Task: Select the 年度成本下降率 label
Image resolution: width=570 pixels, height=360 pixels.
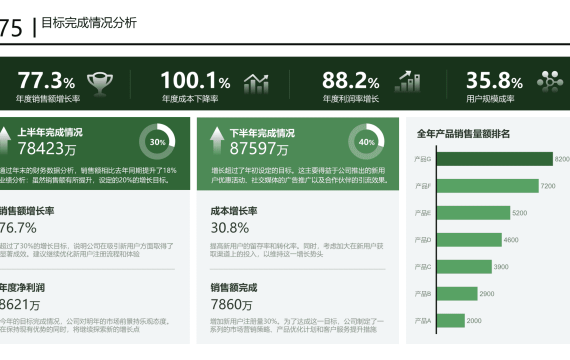Action: coord(190,99)
